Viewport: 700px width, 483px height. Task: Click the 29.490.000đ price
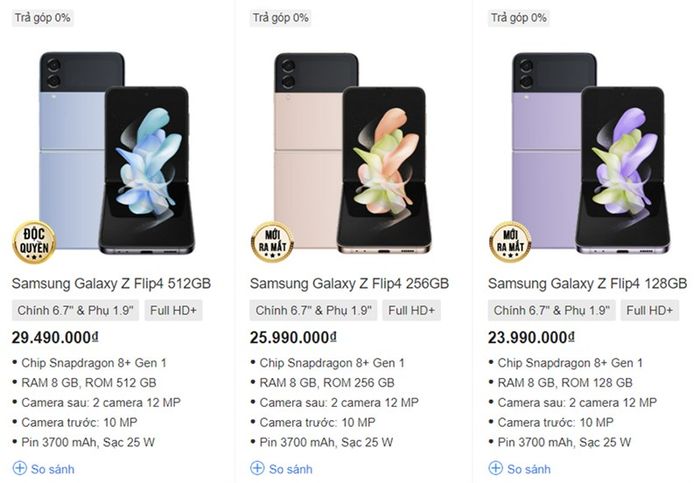(55, 337)
